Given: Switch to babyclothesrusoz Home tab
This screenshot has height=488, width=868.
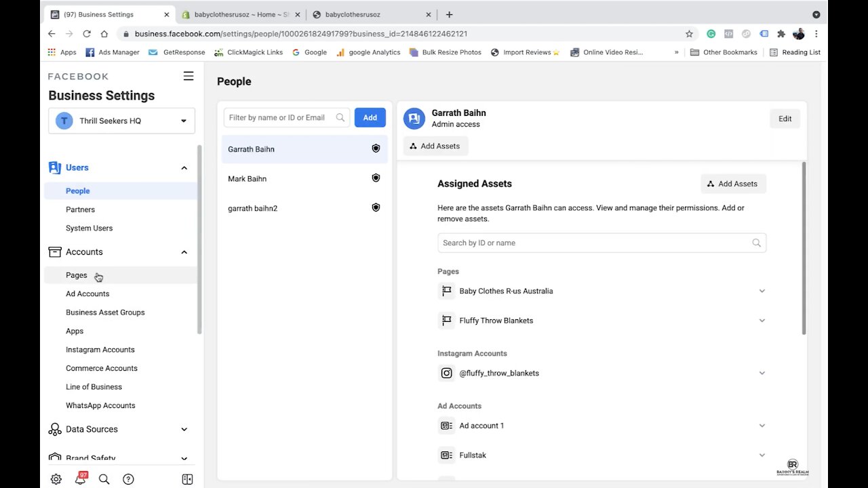Looking at the screenshot, I should tap(241, 14).
